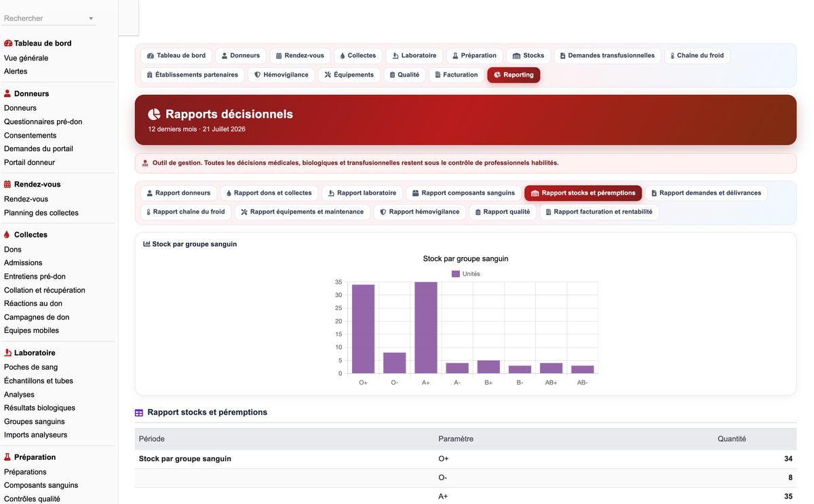Click the invoice icon on Facturation tab
The width and height of the screenshot is (814, 504).
click(438, 75)
